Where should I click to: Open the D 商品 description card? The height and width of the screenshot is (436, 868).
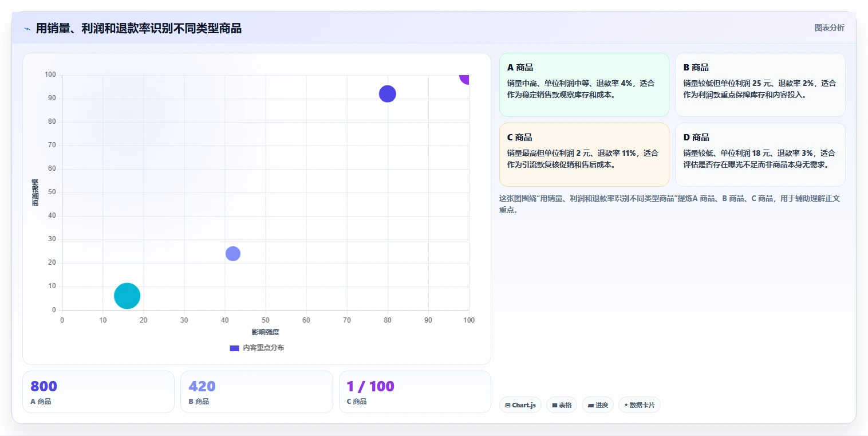[760, 155]
